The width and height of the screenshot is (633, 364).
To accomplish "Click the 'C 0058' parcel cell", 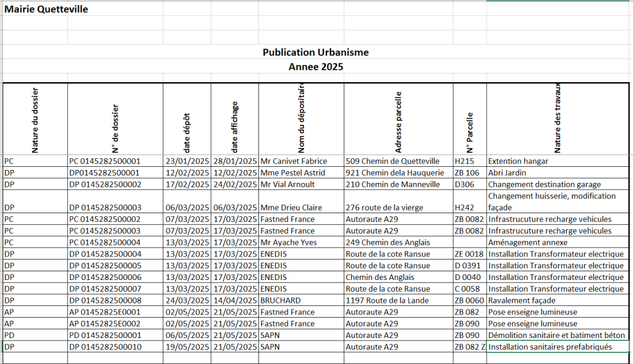I will 470,289.
